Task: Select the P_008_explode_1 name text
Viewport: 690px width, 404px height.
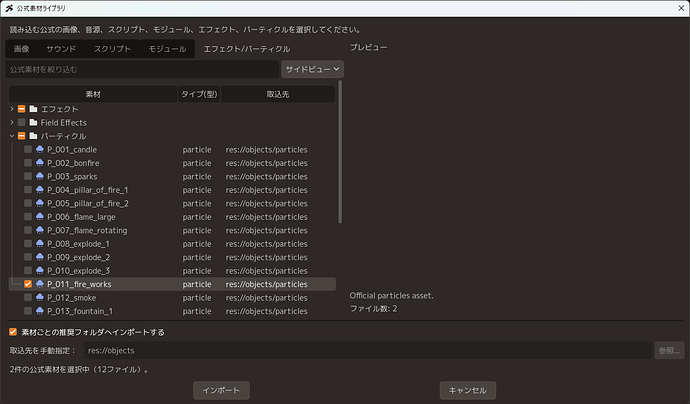Action: (78, 244)
